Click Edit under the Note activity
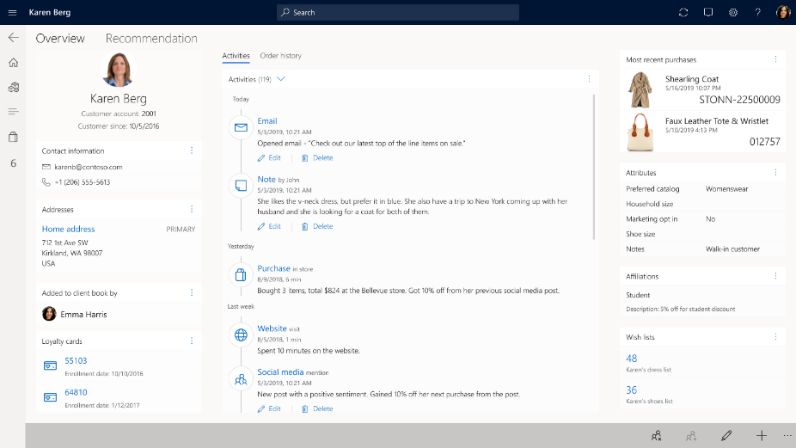This screenshot has height=448, width=796. point(269,226)
